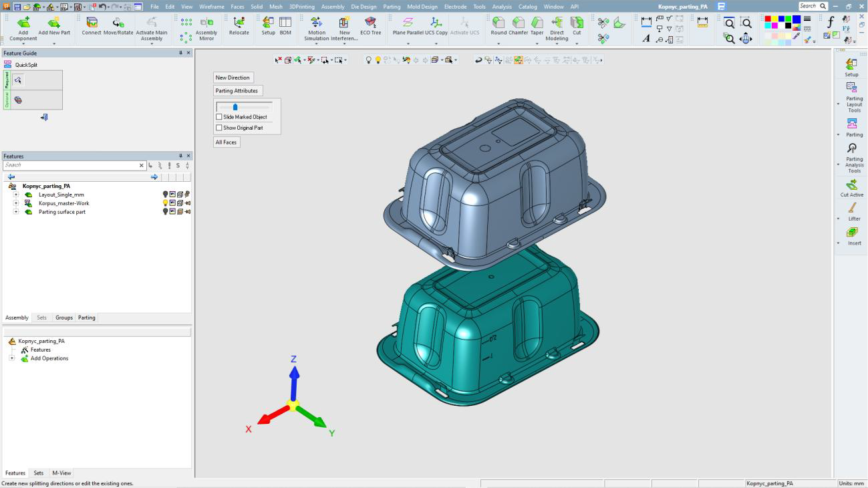Expand the Parting surface part node
The width and height of the screenshot is (868, 488).
[x=16, y=212]
